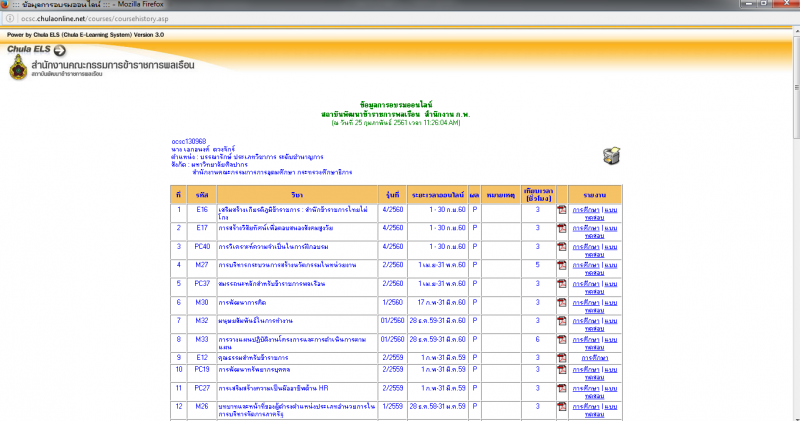Open the การศึกษา report link for course M30
The image size is (800, 421).
[586, 303]
